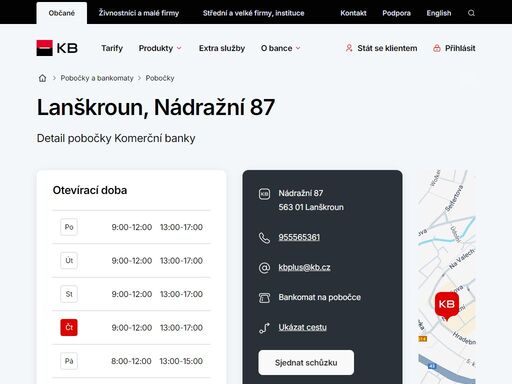Viewport: 512px width, 384px height.
Task: Go to Pobočky a bankomaty breadcrumb
Action: [97, 78]
